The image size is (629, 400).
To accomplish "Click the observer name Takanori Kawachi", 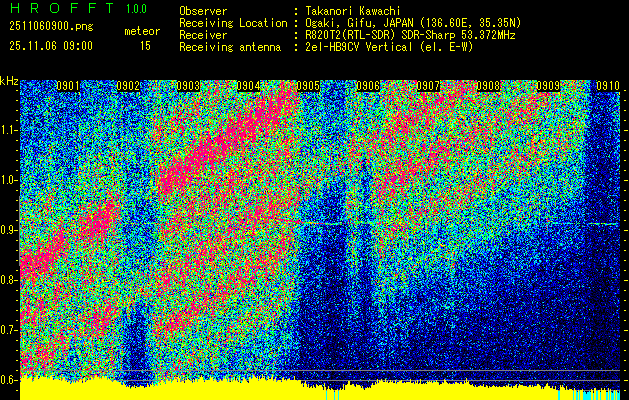I will [353, 11].
